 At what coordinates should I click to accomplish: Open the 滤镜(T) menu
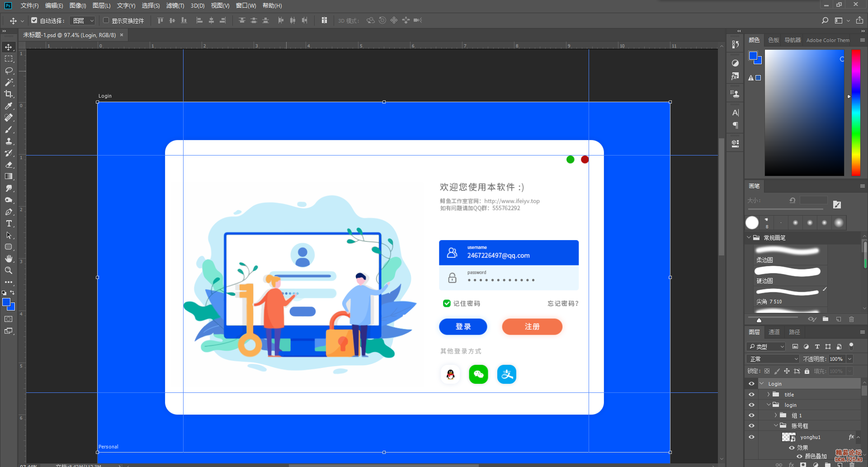175,5
